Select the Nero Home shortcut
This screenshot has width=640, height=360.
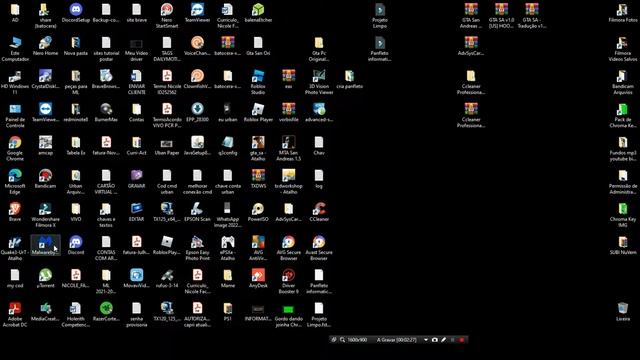point(45,46)
